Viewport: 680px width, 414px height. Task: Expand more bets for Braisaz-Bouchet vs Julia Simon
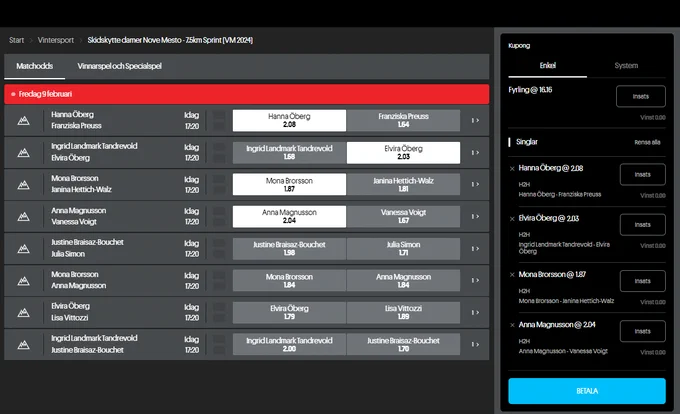point(475,248)
